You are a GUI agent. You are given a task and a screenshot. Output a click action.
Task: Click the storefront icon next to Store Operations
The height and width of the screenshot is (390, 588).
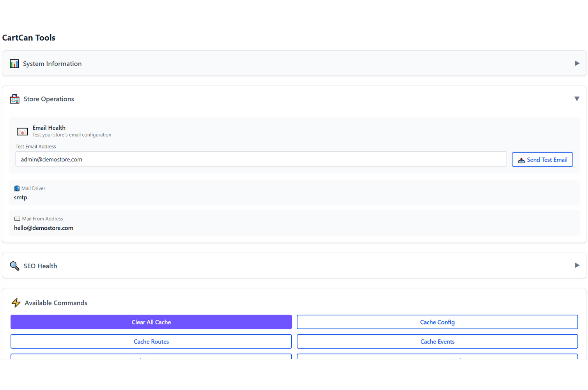click(14, 99)
